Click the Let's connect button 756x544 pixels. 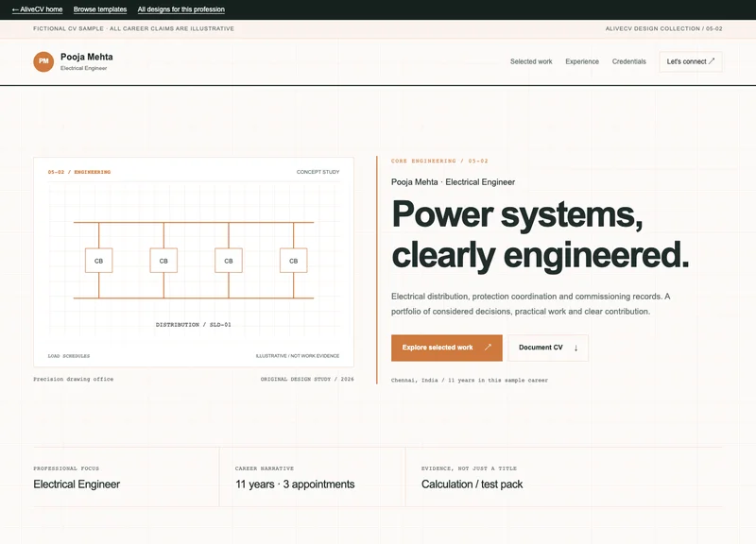[691, 61]
